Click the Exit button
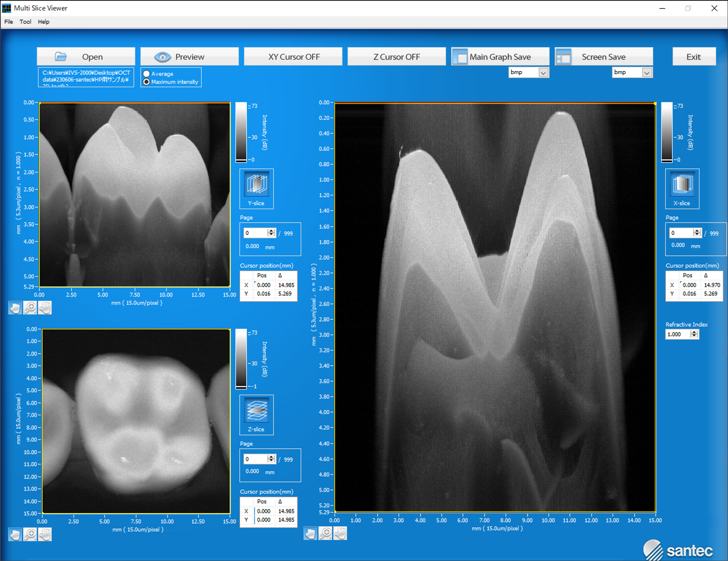728x561 pixels. [694, 56]
